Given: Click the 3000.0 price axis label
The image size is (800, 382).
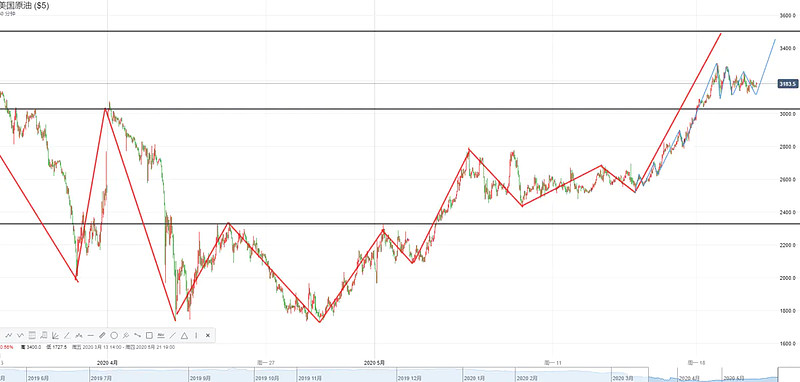Looking at the screenshot, I should (788, 114).
